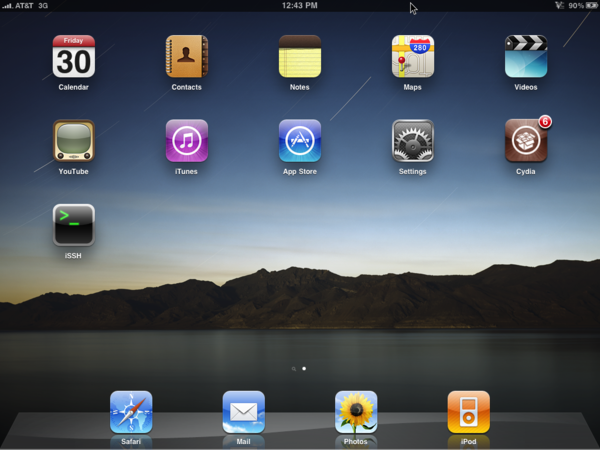Launch the Cydia app
The image size is (600, 450).
pos(526,140)
